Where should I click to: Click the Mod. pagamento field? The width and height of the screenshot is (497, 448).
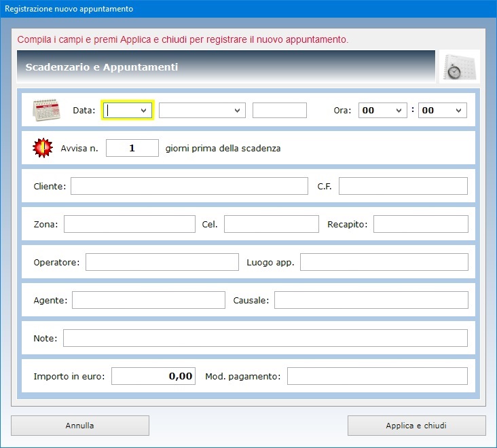(377, 376)
